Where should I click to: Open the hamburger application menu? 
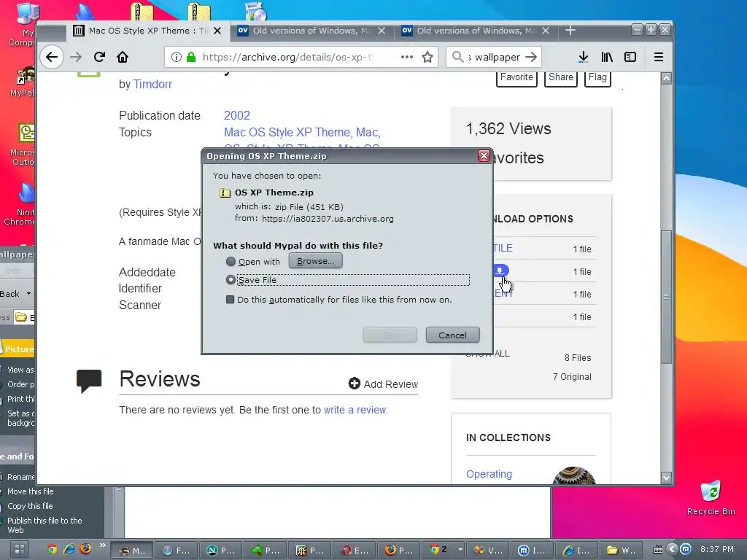[x=659, y=57]
